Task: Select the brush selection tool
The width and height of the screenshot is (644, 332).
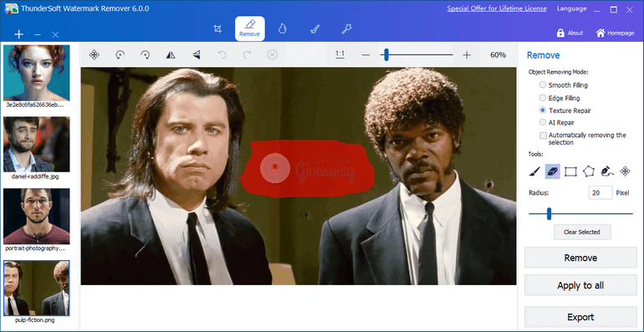Action: click(534, 171)
